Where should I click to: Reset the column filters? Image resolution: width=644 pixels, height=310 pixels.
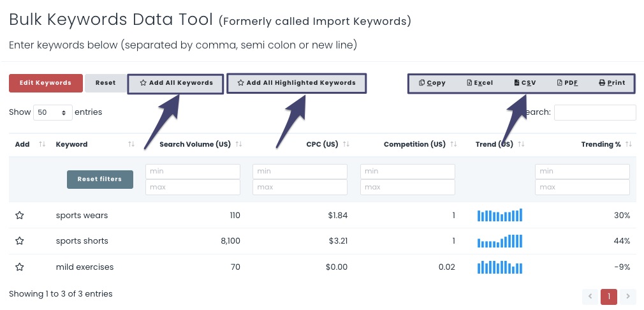(99, 179)
